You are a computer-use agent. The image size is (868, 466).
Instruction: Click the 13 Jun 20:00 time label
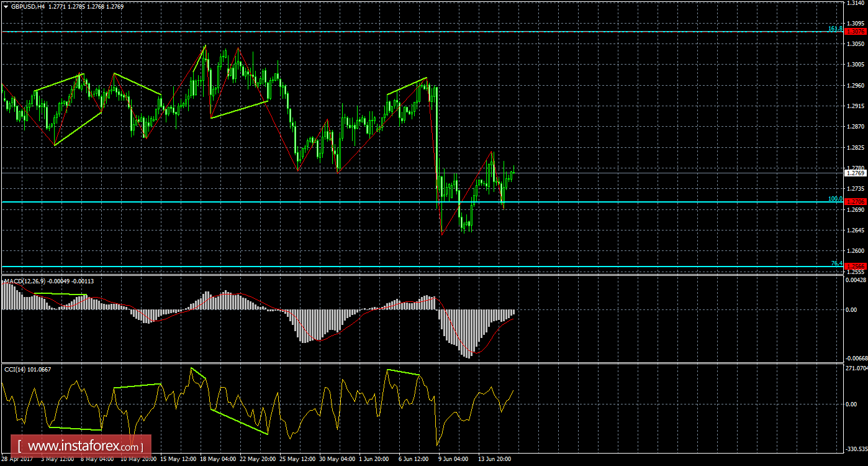495,459
